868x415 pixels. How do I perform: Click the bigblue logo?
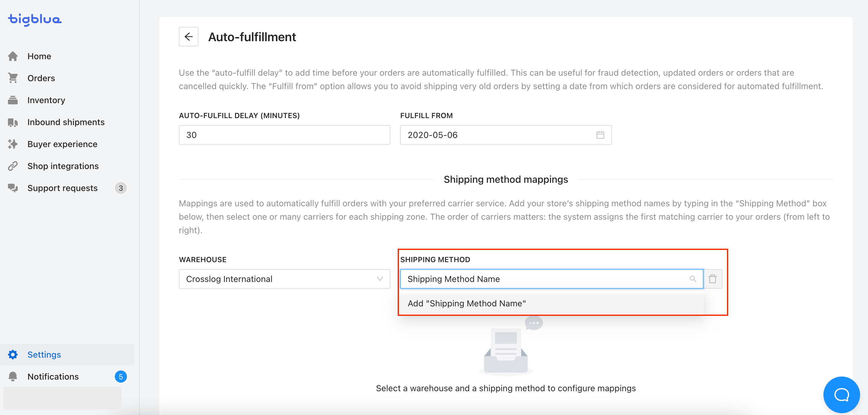[35, 20]
